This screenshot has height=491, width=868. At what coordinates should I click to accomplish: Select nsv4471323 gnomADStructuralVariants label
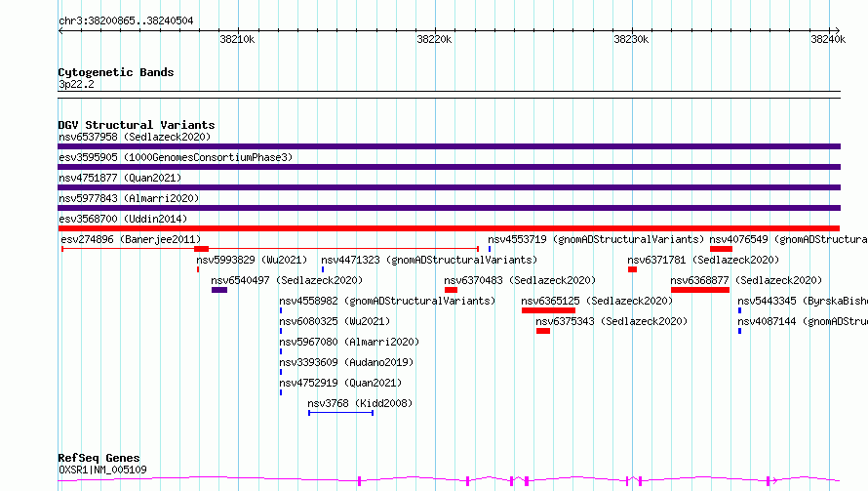429,260
